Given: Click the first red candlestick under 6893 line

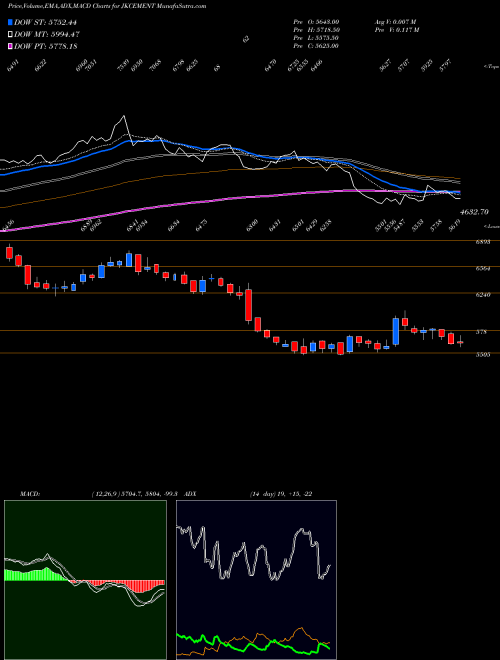Looking at the screenshot, I should (9, 253).
